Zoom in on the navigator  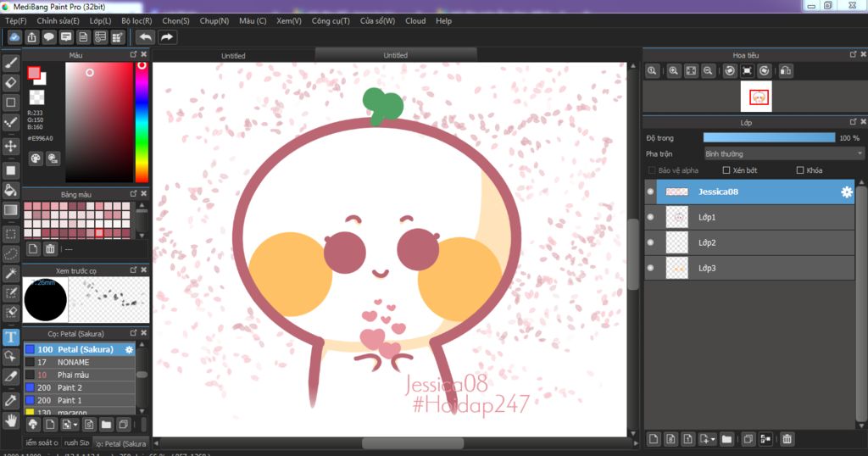pyautogui.click(x=673, y=71)
